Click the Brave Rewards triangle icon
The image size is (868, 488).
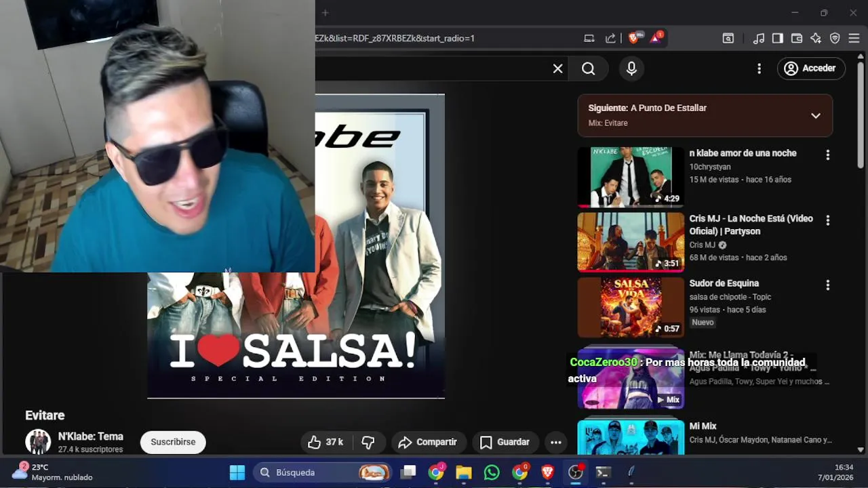656,38
